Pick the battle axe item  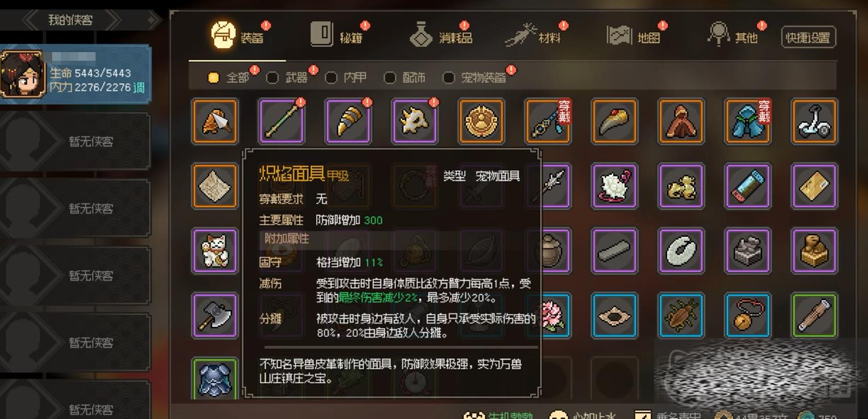click(x=215, y=316)
